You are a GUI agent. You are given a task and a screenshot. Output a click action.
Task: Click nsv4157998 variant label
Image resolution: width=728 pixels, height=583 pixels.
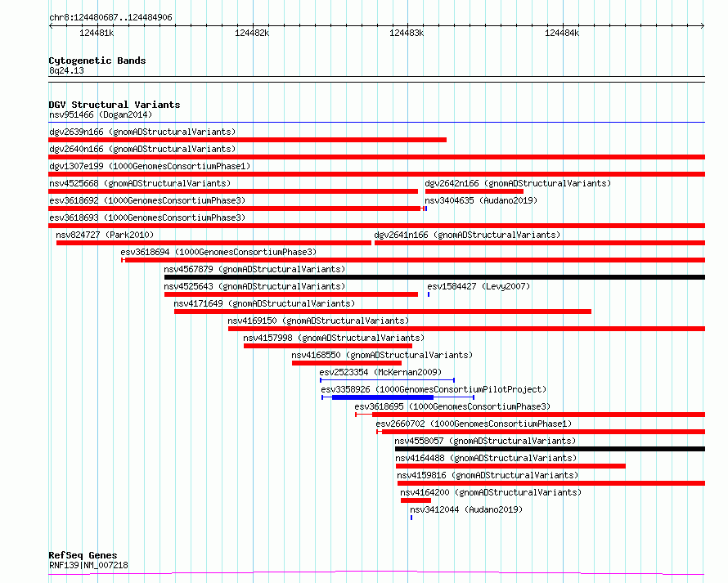(x=334, y=338)
